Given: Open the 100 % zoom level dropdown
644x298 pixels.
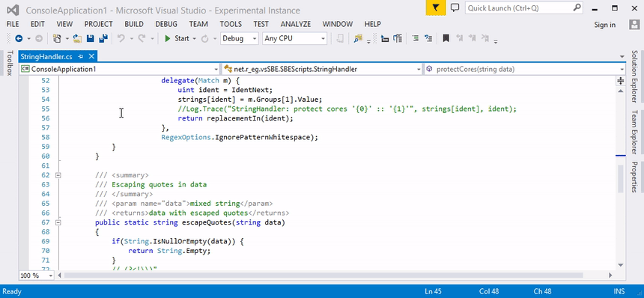Looking at the screenshot, I should [x=37, y=276].
